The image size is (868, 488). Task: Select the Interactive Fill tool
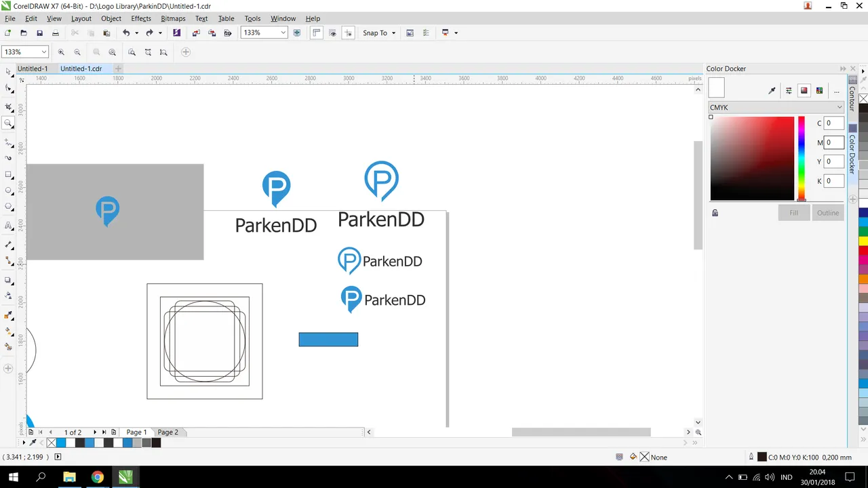[x=8, y=331]
